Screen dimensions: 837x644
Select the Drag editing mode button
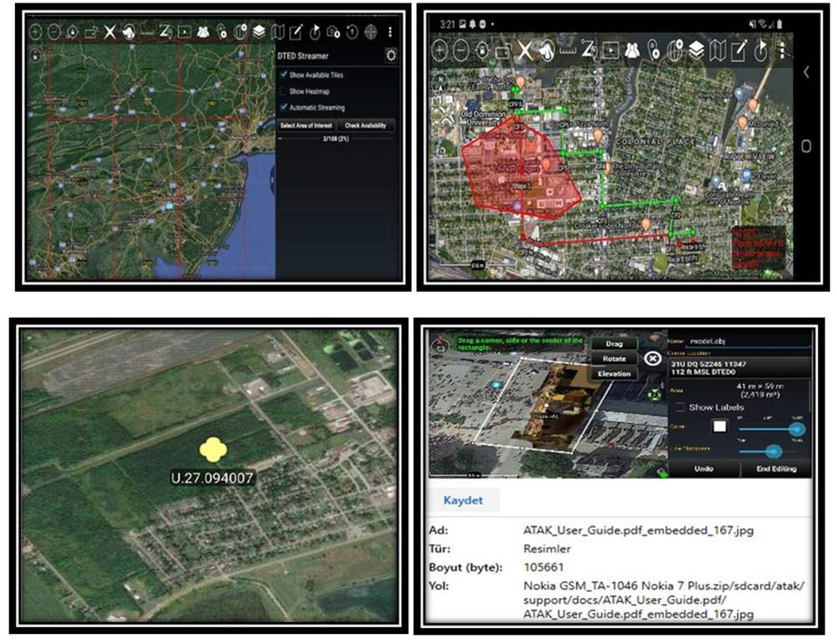click(x=614, y=344)
